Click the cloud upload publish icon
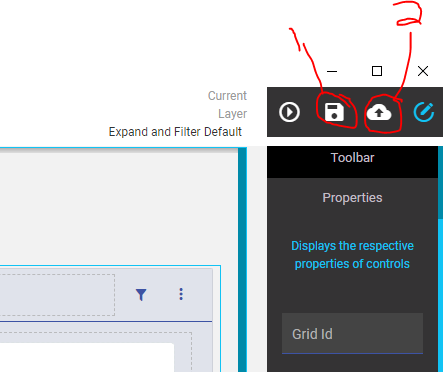 379,112
